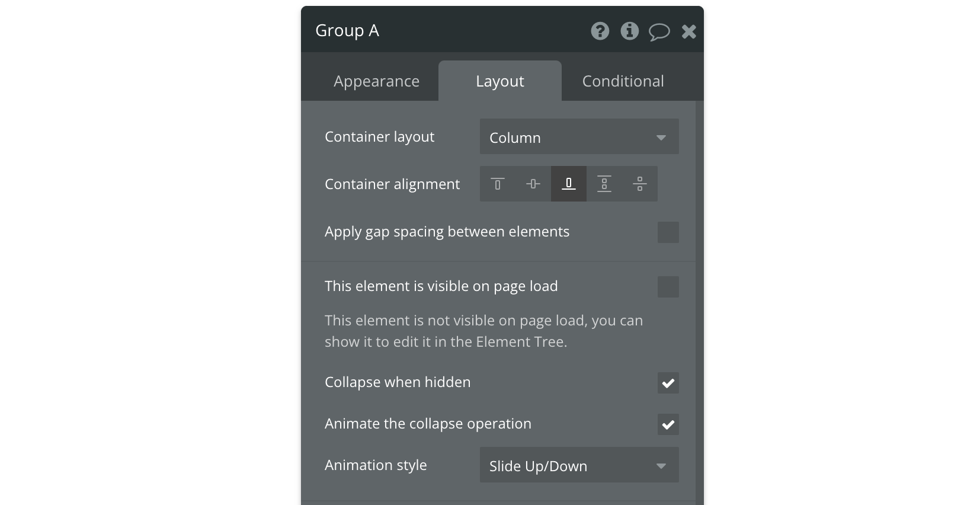
Task: Select the Layout tab
Action: (499, 81)
